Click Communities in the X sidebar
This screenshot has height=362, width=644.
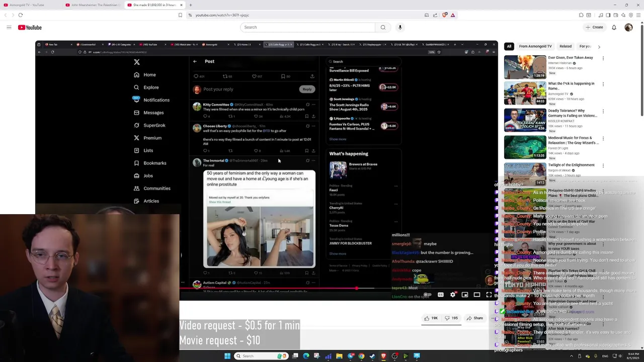click(x=152, y=188)
